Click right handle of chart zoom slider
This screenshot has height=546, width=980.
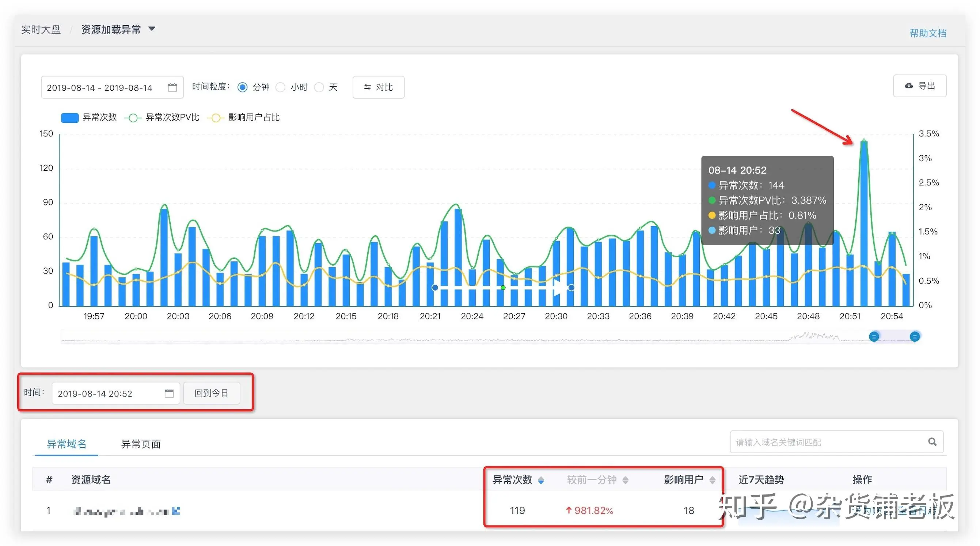coord(915,336)
